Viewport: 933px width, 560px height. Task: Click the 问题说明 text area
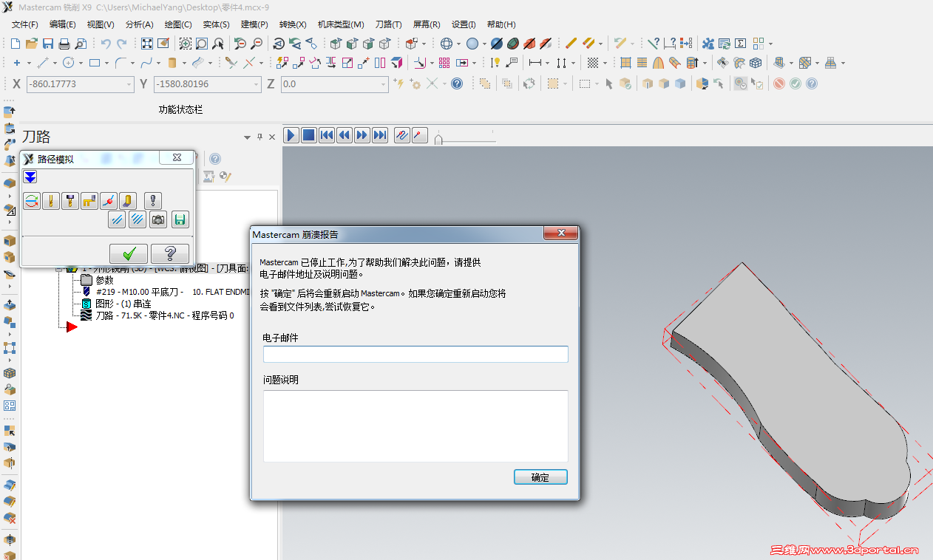point(415,426)
